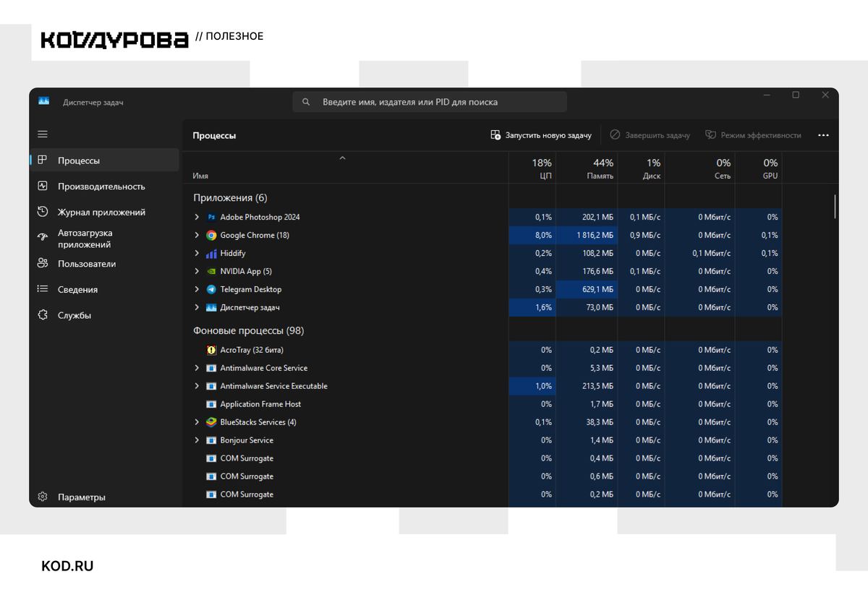Expand the Adobe Photoshop 2024 row
The width and height of the screenshot is (868, 595).
coord(197,217)
